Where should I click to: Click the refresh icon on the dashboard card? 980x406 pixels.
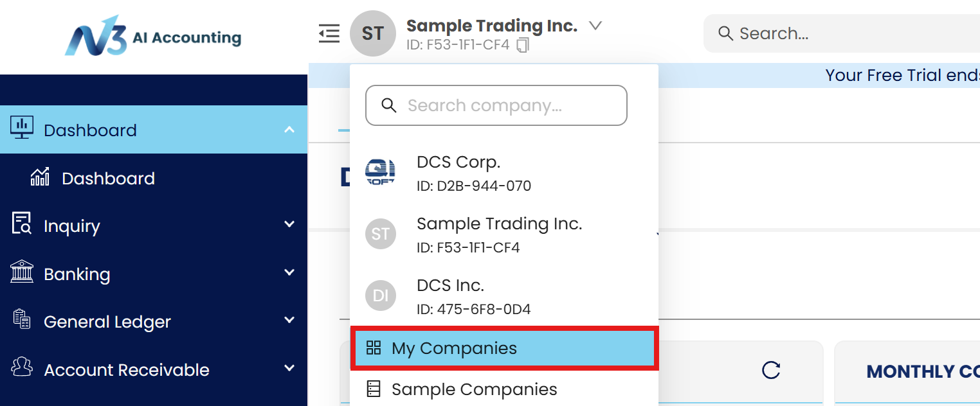point(770,370)
